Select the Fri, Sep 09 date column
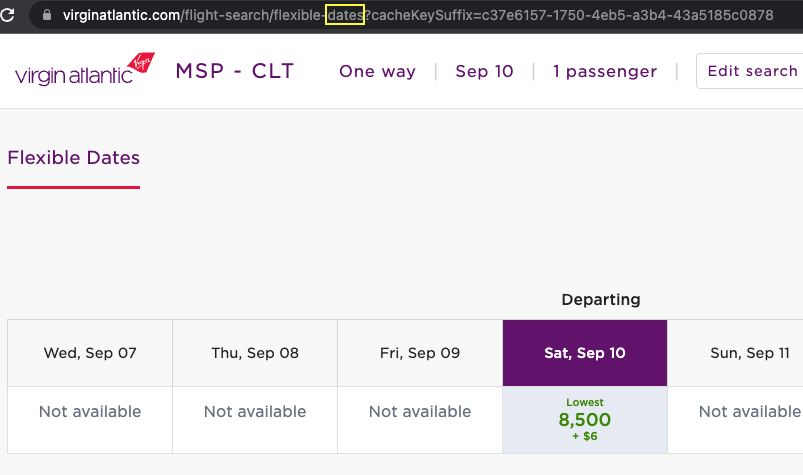Image resolution: width=803 pixels, height=475 pixels. pos(420,353)
